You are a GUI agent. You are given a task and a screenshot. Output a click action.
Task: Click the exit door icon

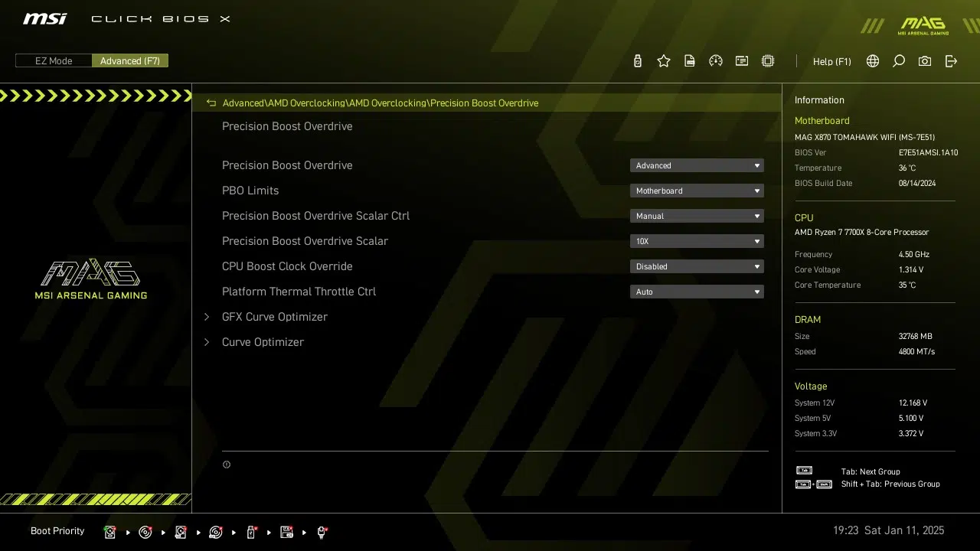tap(951, 61)
